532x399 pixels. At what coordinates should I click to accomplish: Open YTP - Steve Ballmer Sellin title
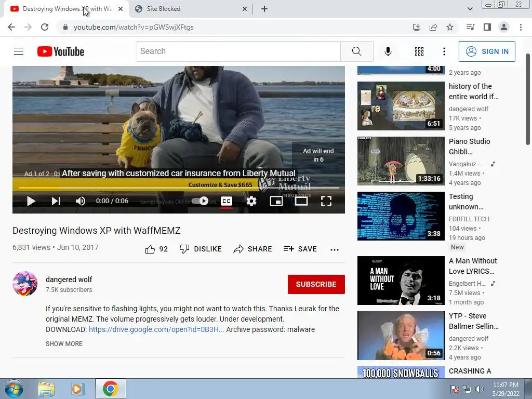click(x=474, y=321)
